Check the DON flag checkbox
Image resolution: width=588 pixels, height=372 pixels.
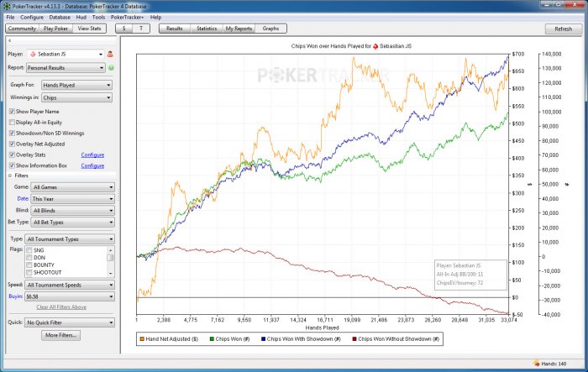pyautogui.click(x=29, y=258)
